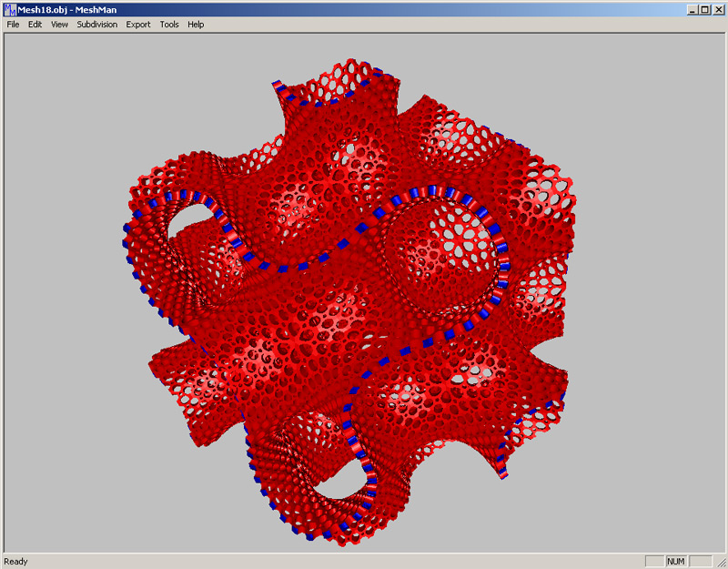Click the NUM indicator in status bar
The image size is (728, 569).
click(x=676, y=562)
